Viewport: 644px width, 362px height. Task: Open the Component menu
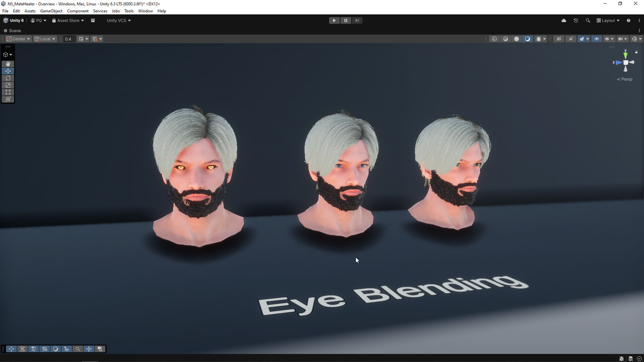78,11
